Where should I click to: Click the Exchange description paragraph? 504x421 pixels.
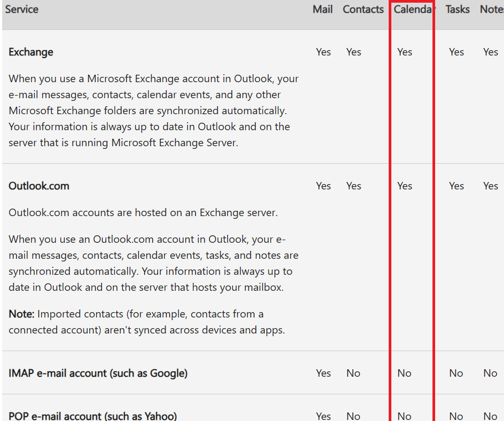[x=154, y=110]
